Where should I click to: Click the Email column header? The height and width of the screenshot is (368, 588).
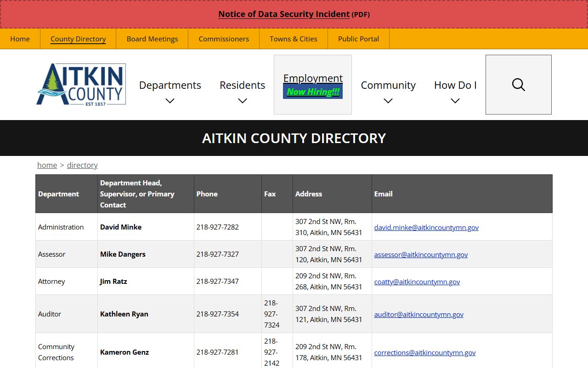click(462, 194)
